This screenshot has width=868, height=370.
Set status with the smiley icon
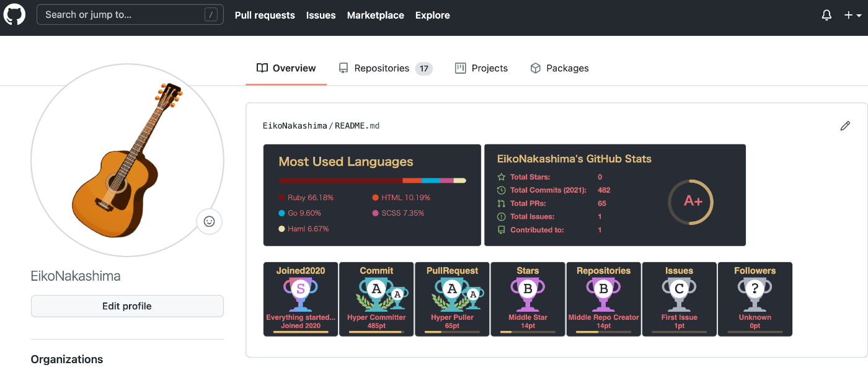(x=209, y=221)
